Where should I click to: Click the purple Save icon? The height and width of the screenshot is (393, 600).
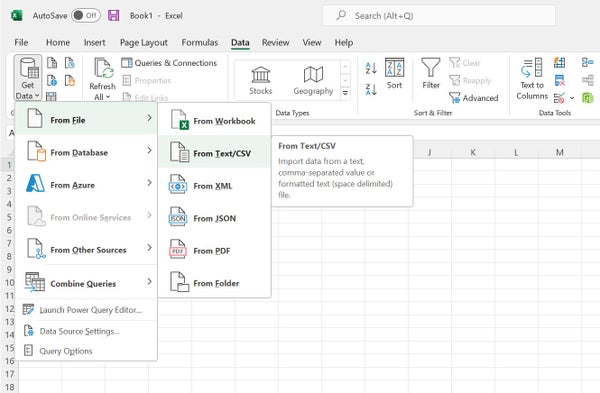[x=114, y=16]
